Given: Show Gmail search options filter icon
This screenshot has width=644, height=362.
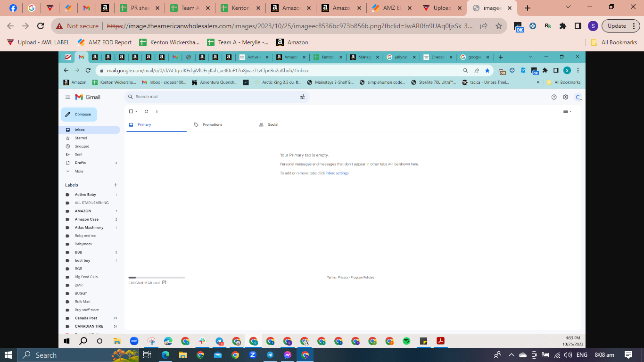Looking at the screenshot, I should pyautogui.click(x=302, y=97).
